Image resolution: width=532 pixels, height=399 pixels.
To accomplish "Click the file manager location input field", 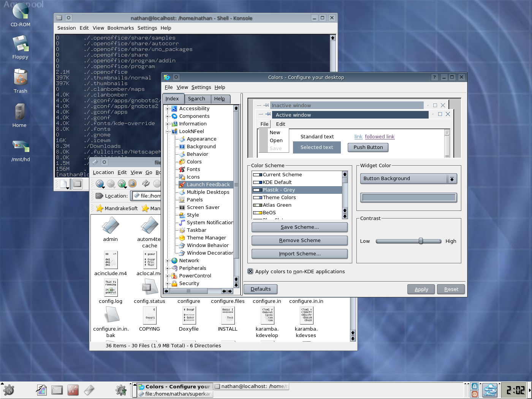I will click(x=146, y=196).
